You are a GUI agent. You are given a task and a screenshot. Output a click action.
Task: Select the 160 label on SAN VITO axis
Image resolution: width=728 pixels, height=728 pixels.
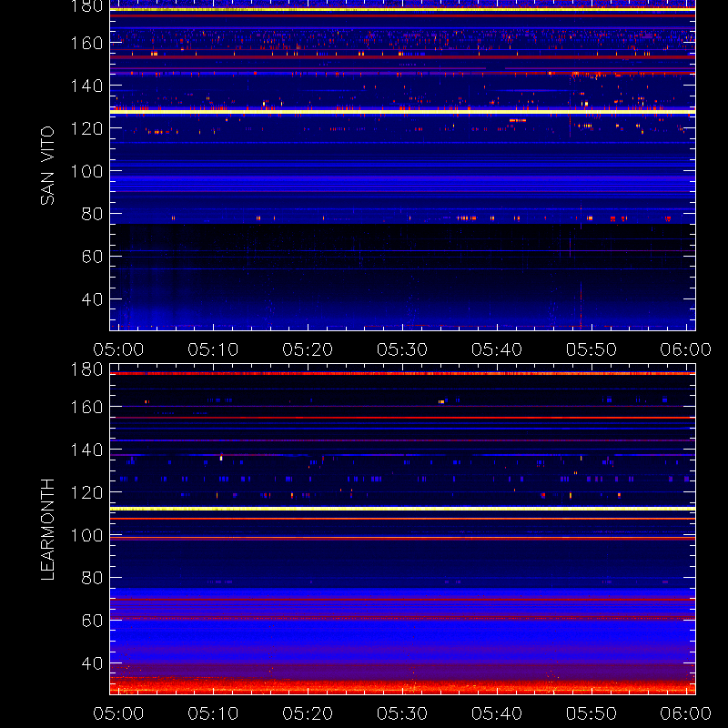86,43
